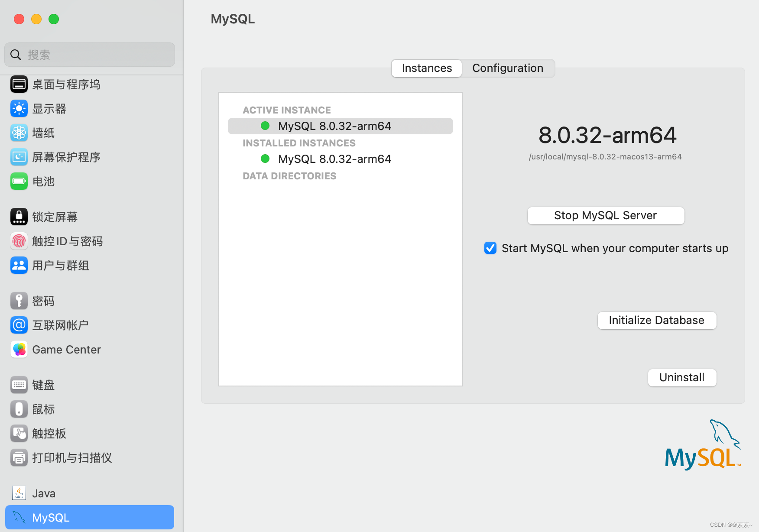Image resolution: width=759 pixels, height=532 pixels.
Task: Click the green status dot of active instance
Action: 265,126
